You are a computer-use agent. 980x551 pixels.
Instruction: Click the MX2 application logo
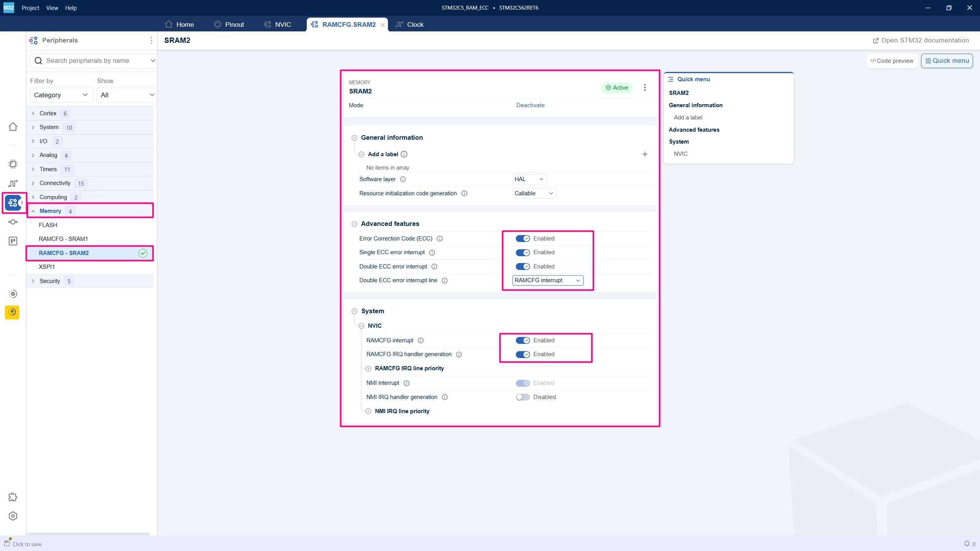[8, 8]
